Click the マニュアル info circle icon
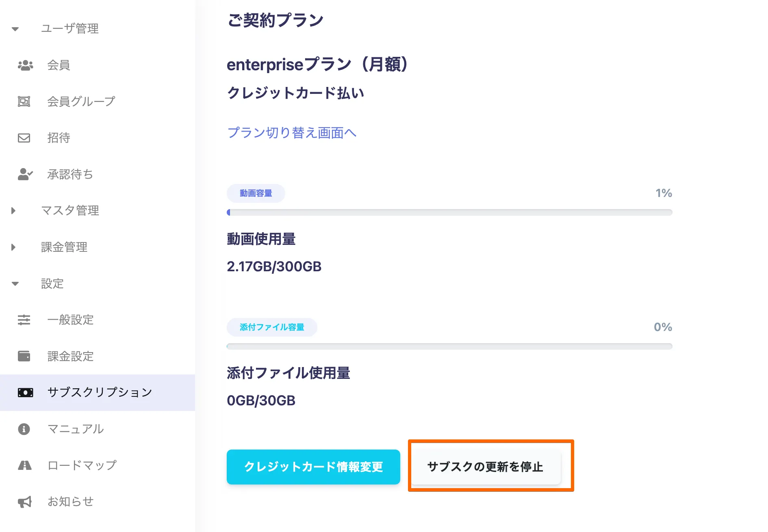 coord(24,429)
